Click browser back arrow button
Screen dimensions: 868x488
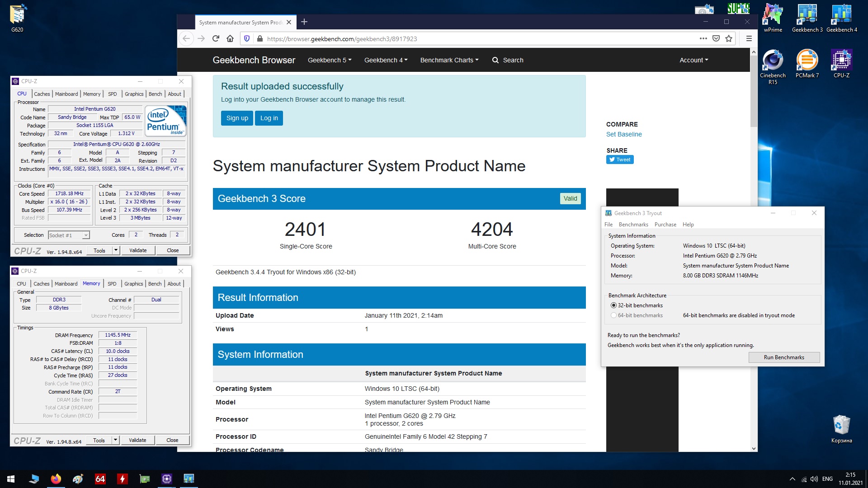tap(186, 39)
